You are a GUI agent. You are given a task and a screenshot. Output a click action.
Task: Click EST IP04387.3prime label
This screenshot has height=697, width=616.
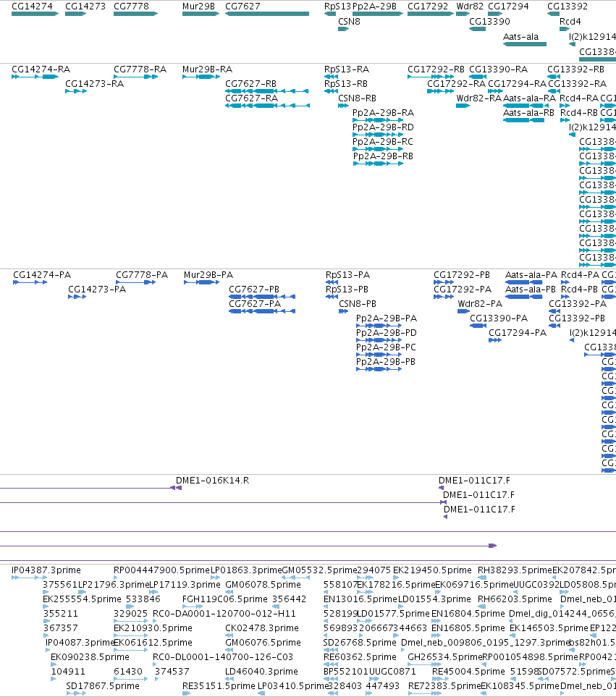[46, 570]
